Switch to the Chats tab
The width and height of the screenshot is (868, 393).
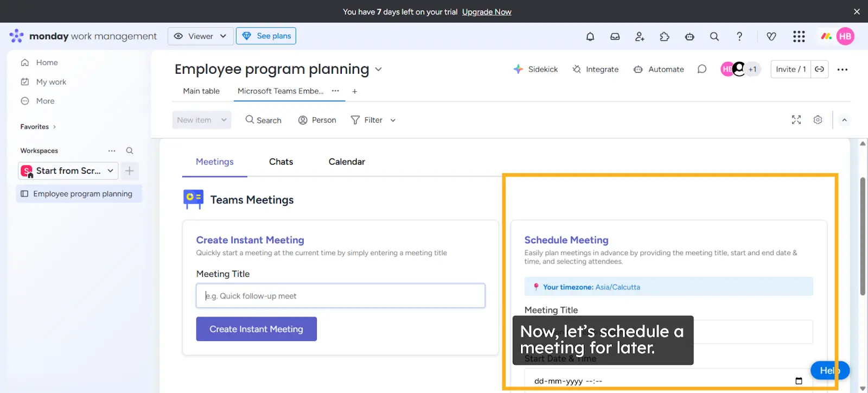point(280,161)
